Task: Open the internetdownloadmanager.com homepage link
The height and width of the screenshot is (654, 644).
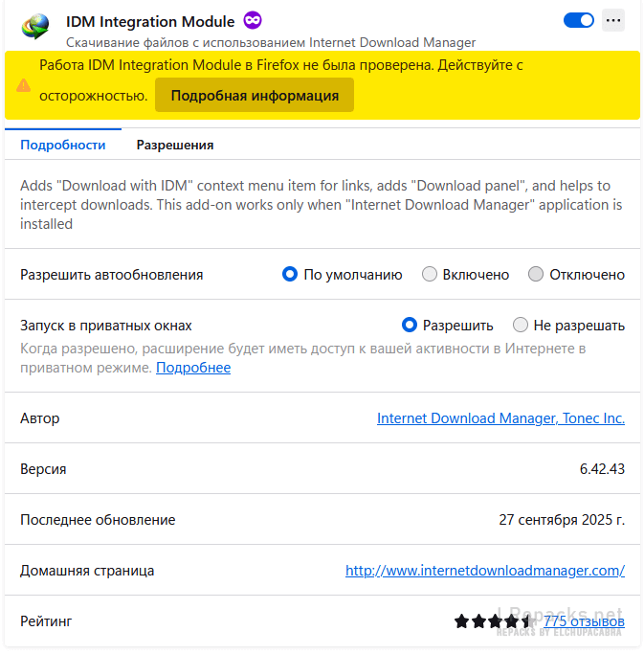Action: (x=484, y=571)
